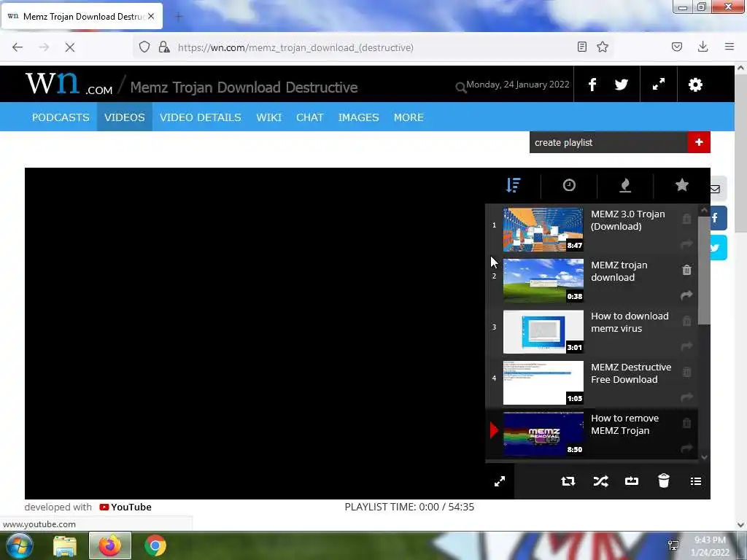Click the browser back arrow

(18, 47)
